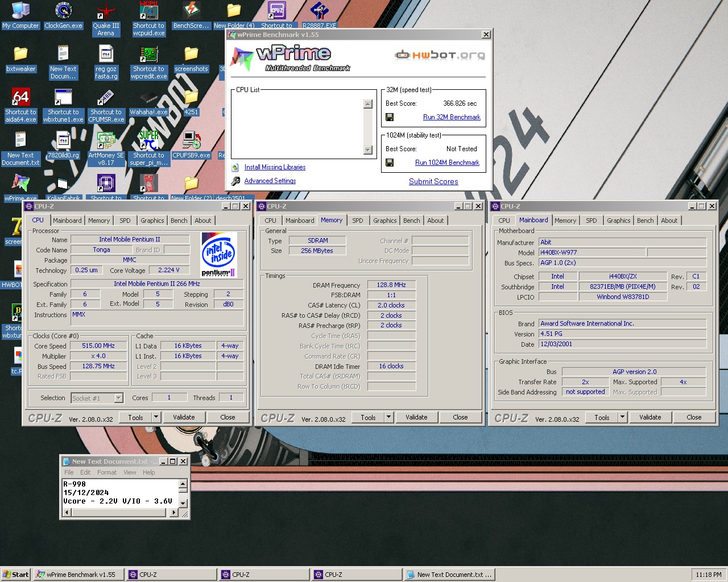Click the Advanced Settings wrench icon
This screenshot has width=728, height=582.
[235, 181]
